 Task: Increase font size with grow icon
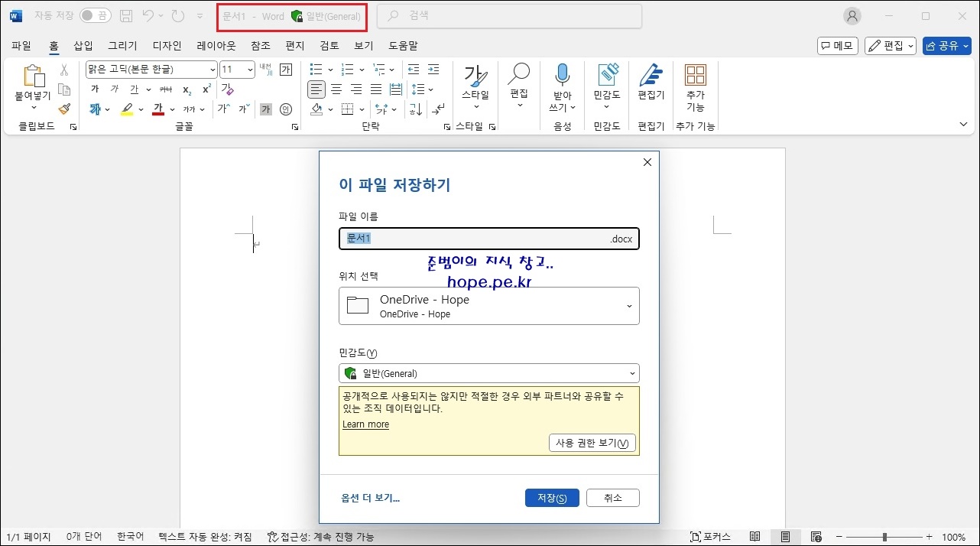click(x=224, y=109)
